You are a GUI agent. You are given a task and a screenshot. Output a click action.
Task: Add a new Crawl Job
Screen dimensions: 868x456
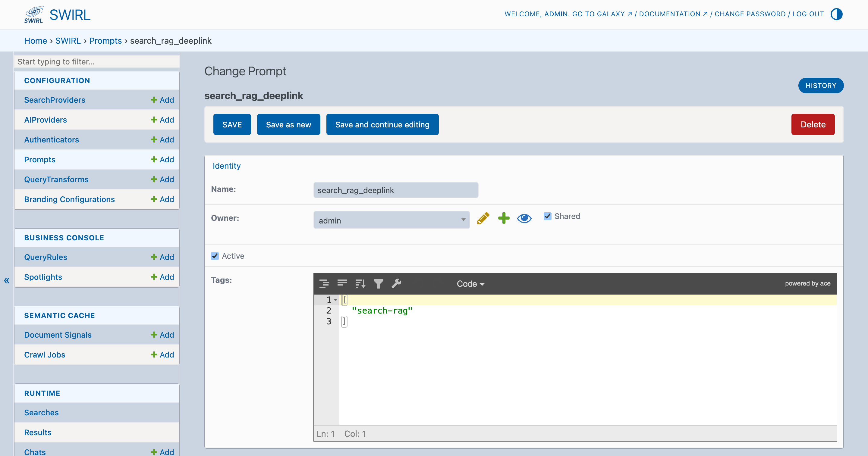[162, 355]
